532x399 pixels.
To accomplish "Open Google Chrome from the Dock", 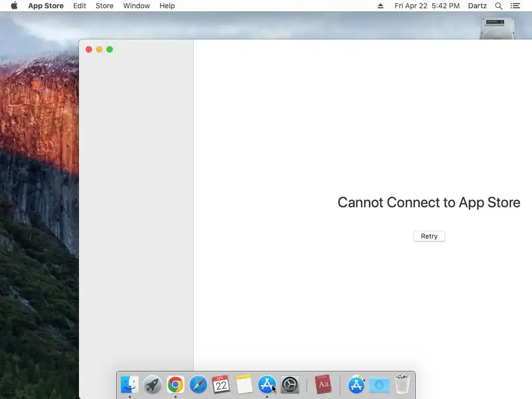I will [x=176, y=385].
